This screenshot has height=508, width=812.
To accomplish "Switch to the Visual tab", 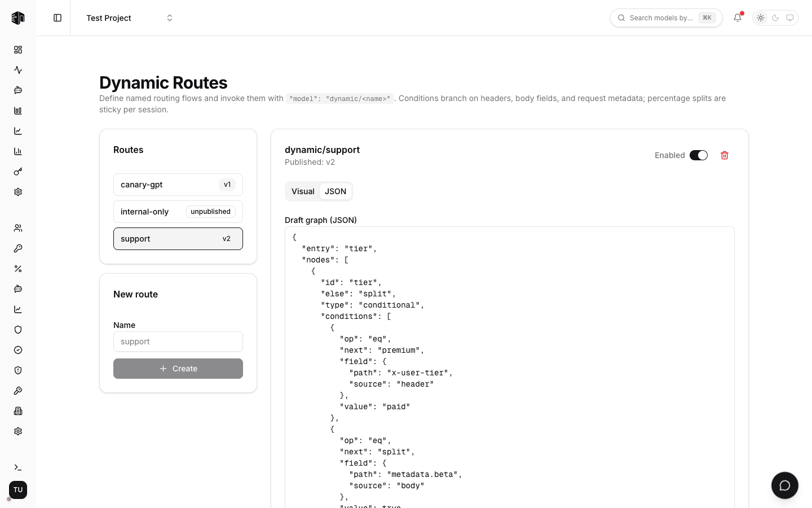I will (303, 191).
